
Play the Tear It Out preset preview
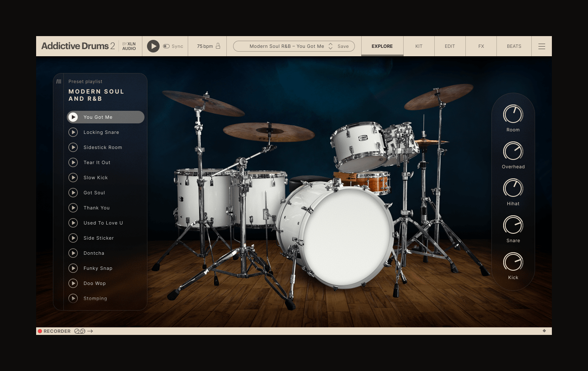tap(73, 162)
